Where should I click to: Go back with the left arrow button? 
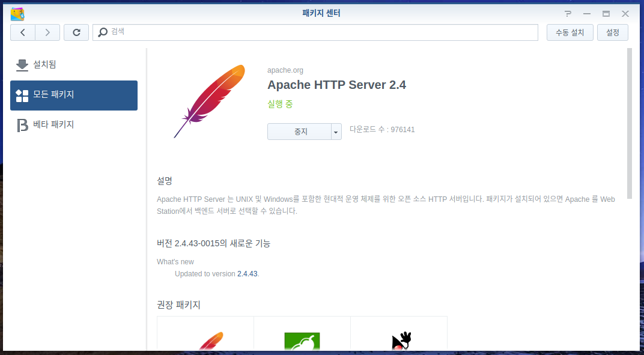pyautogui.click(x=23, y=32)
